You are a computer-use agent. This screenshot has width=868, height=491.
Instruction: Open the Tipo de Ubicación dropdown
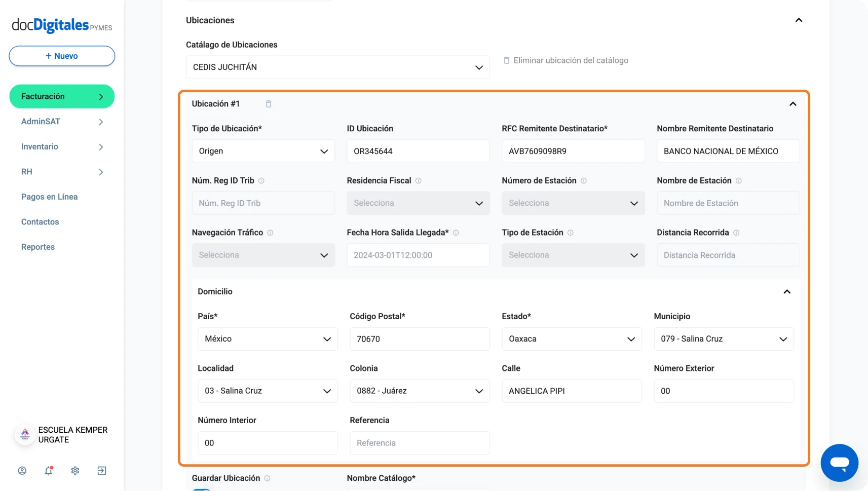263,151
